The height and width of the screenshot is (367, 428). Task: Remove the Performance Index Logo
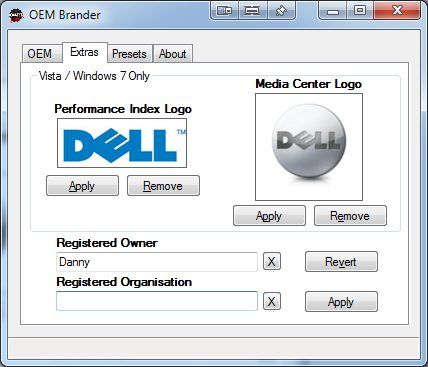coord(163,186)
